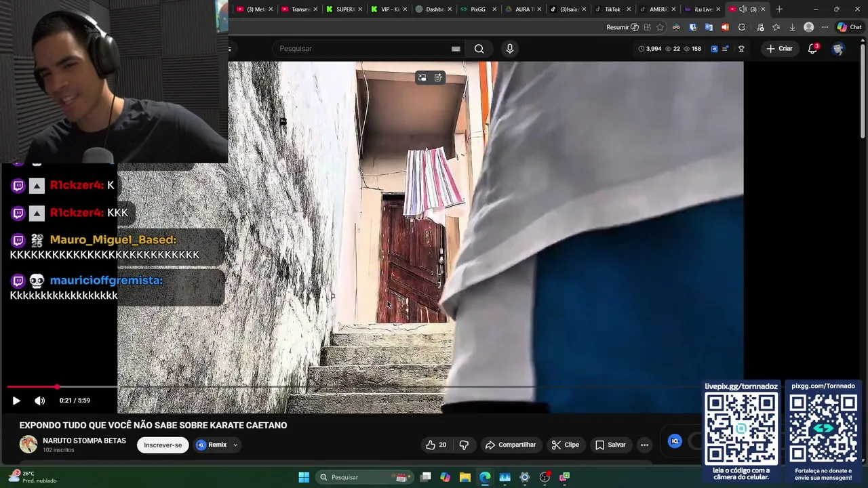Click the 3,994 views stats counter
This screenshot has height=488, width=868.
650,49
